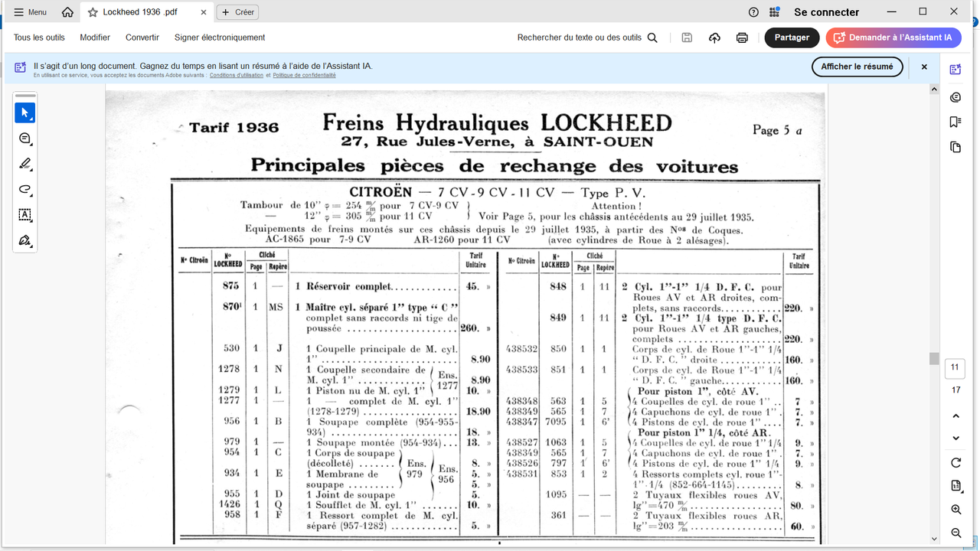Viewport: 980px width, 551px height.
Task: Switch to the Tous les outils menu
Action: pyautogui.click(x=39, y=37)
